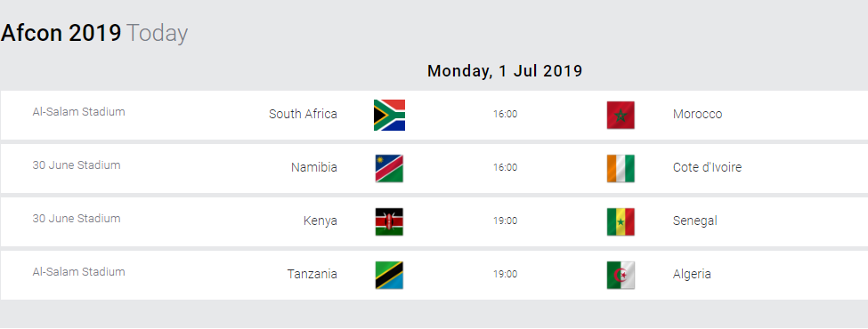Open the Morocco team link
Viewport: 868px width, 329px height.
pos(697,114)
